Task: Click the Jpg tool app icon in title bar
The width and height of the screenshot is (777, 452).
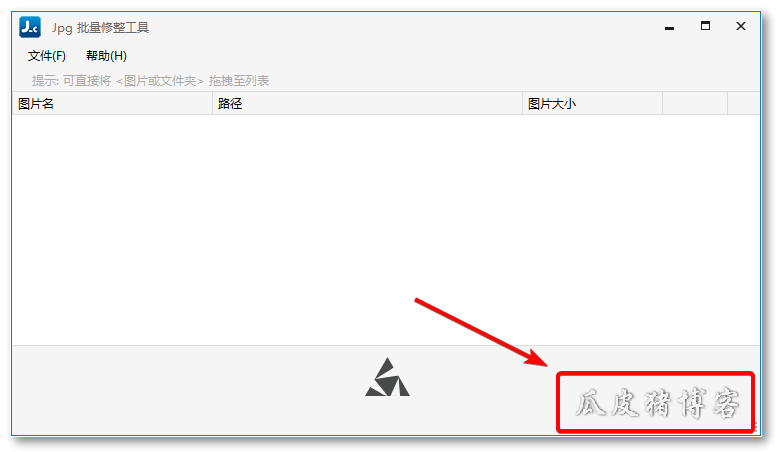Action: tap(30, 27)
